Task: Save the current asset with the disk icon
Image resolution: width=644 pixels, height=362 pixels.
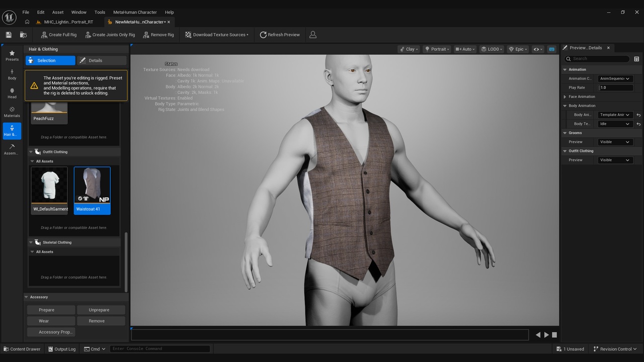Action: [9, 35]
